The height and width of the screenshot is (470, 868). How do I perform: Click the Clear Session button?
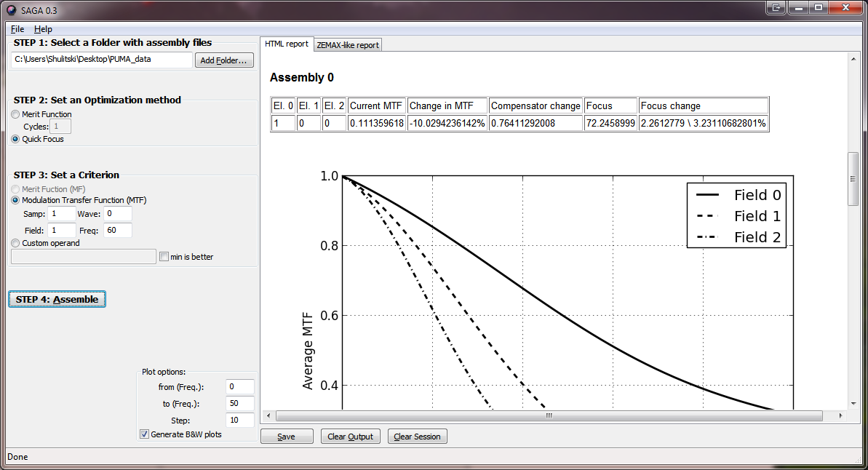pos(418,437)
